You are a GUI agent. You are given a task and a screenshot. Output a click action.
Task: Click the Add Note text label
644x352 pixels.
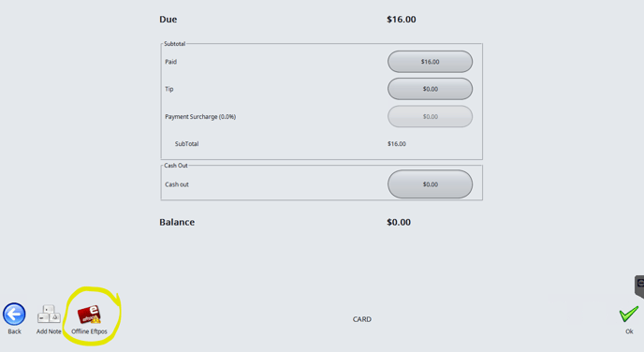click(49, 331)
